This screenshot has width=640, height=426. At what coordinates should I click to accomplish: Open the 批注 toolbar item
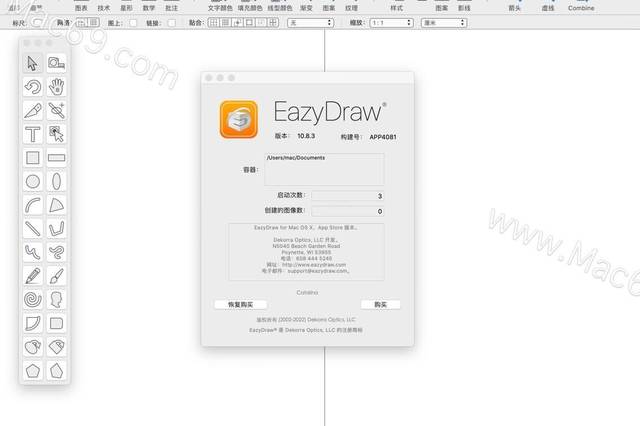172,6
